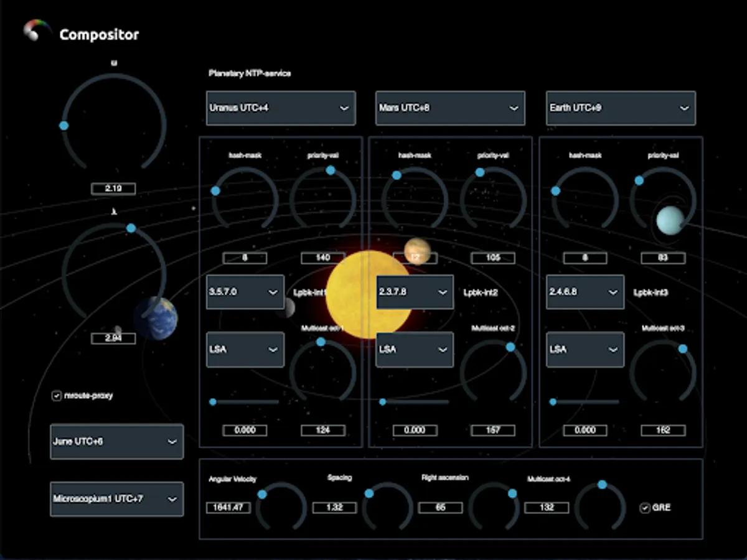
Task: Click the Compositor title text
Action: point(99,35)
